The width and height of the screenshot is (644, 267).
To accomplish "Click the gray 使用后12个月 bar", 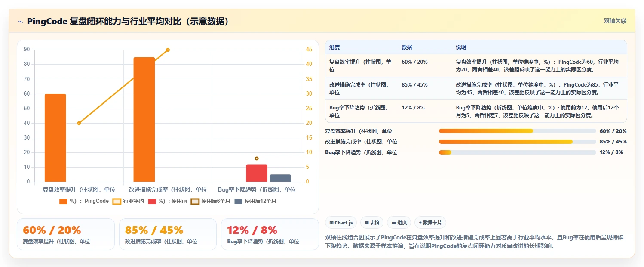I will (x=280, y=178).
